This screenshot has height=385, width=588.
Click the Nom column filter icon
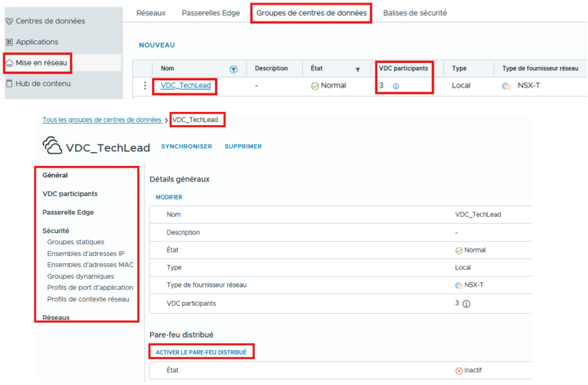point(233,69)
